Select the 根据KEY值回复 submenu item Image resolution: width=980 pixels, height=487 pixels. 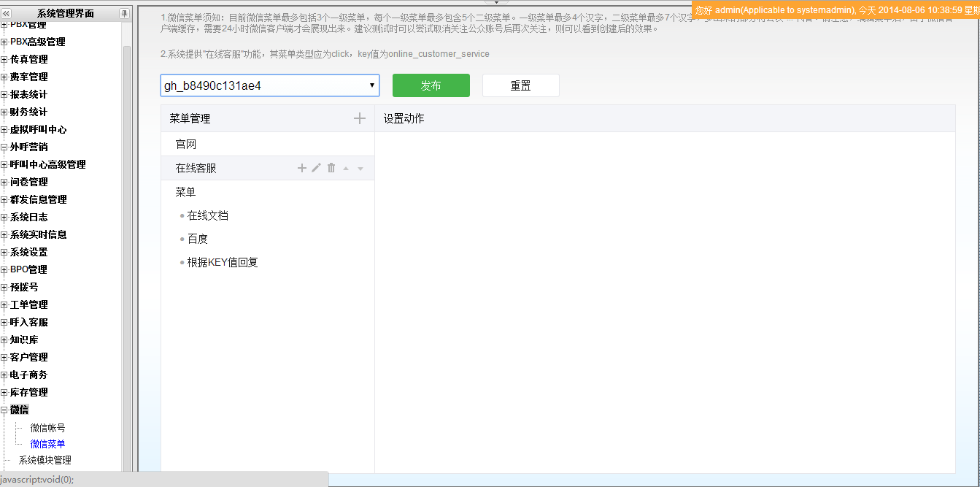click(223, 262)
